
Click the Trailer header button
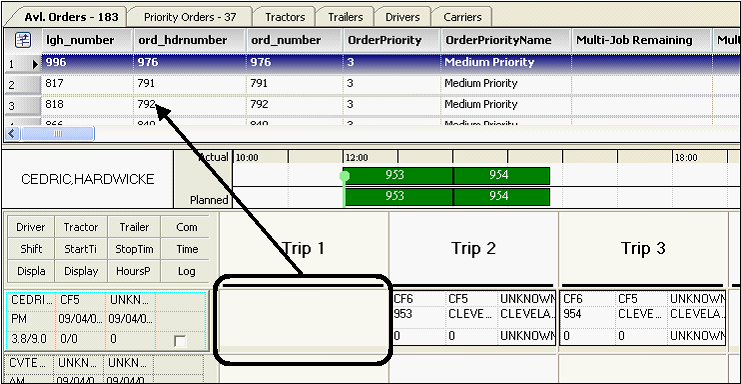134,227
